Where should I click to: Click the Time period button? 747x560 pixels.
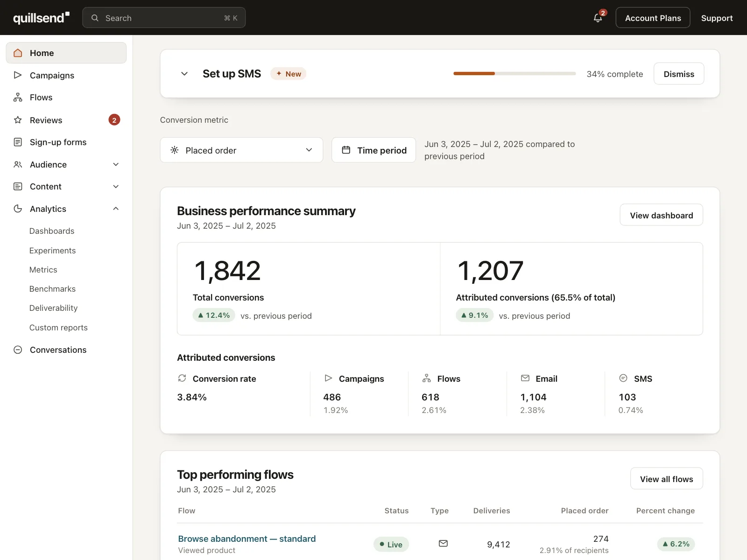coord(373,150)
